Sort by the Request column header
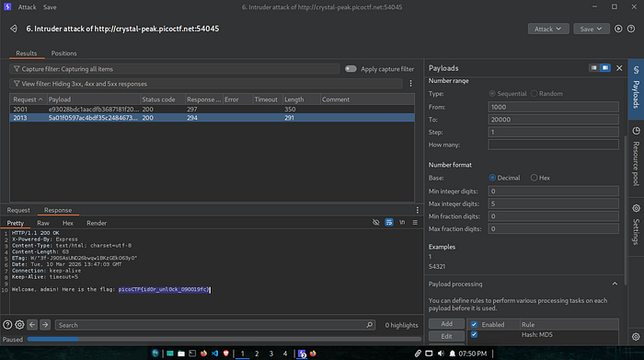 [x=28, y=99]
